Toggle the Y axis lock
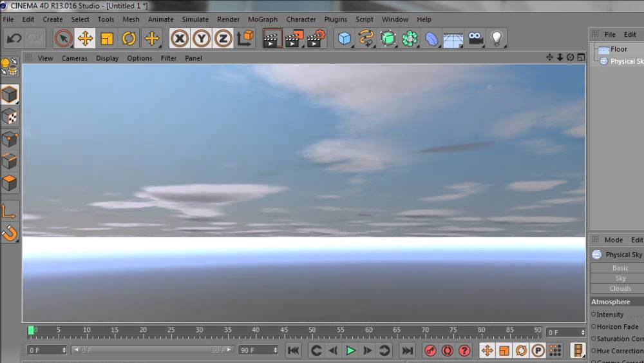 tap(202, 39)
